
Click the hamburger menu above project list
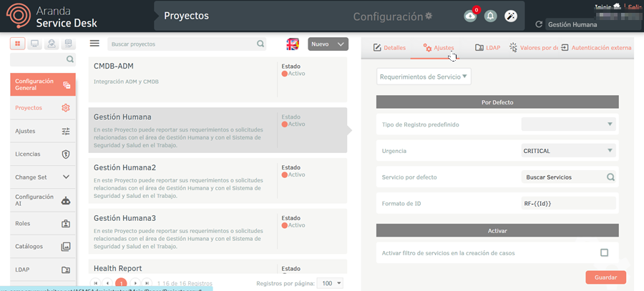[x=94, y=44]
